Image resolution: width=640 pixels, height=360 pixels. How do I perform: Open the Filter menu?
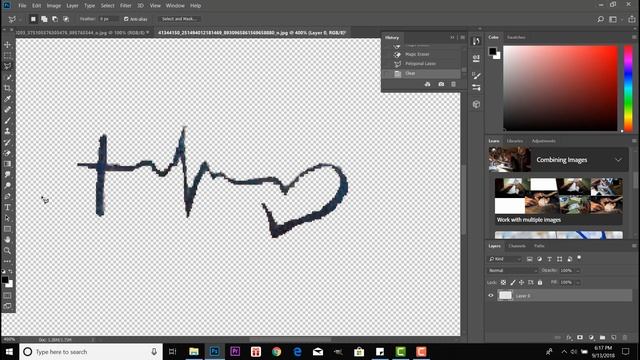point(126,6)
